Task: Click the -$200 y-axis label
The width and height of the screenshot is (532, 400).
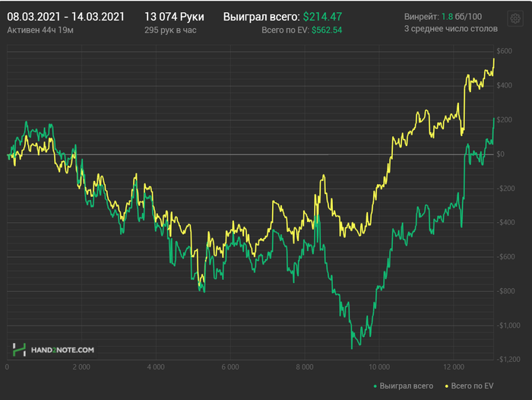Action: pos(505,188)
